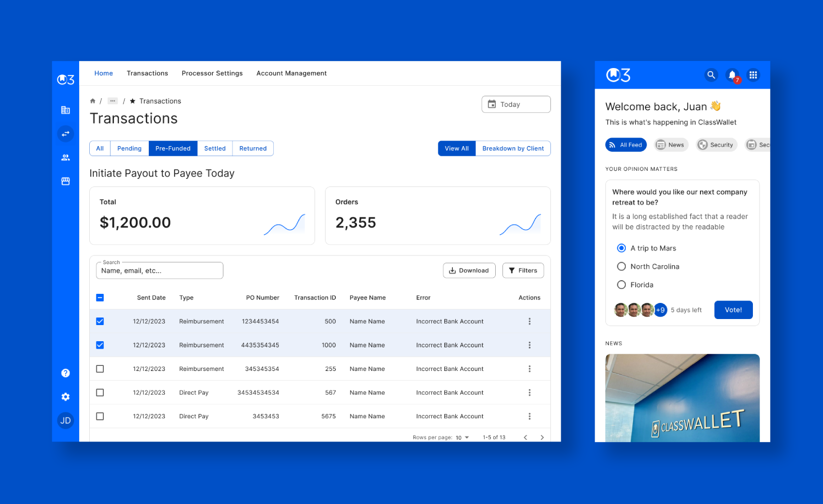Switch to the Settled tab
This screenshot has height=504, width=823.
tap(215, 148)
